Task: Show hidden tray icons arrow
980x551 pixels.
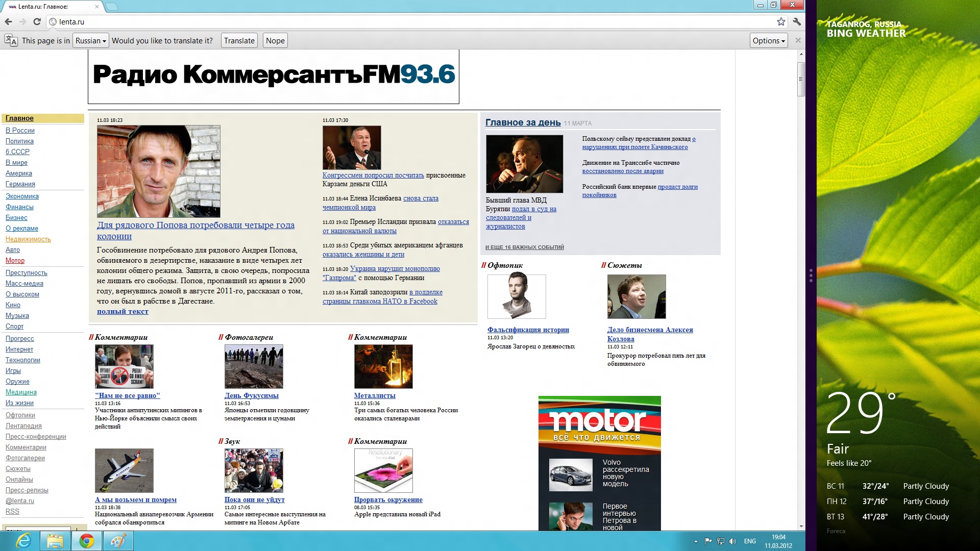Action: (696, 541)
